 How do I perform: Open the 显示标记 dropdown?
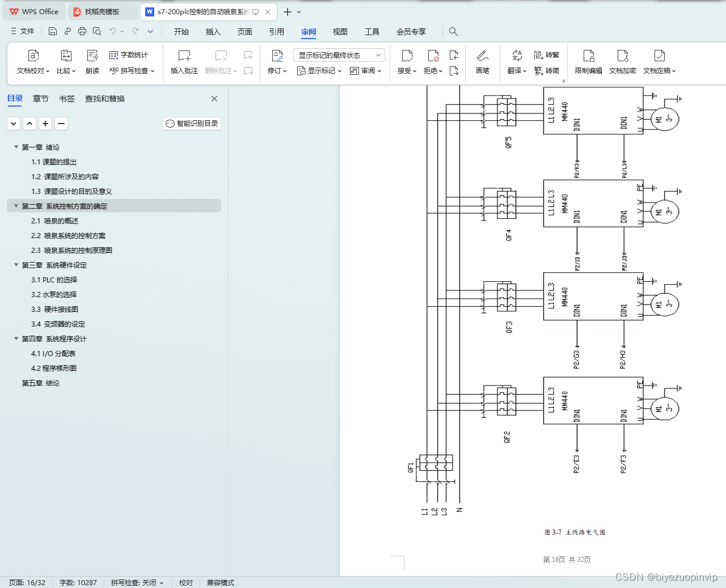coord(319,71)
